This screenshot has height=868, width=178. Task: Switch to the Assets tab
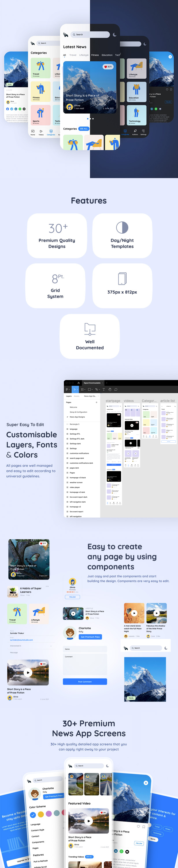click(x=77, y=396)
